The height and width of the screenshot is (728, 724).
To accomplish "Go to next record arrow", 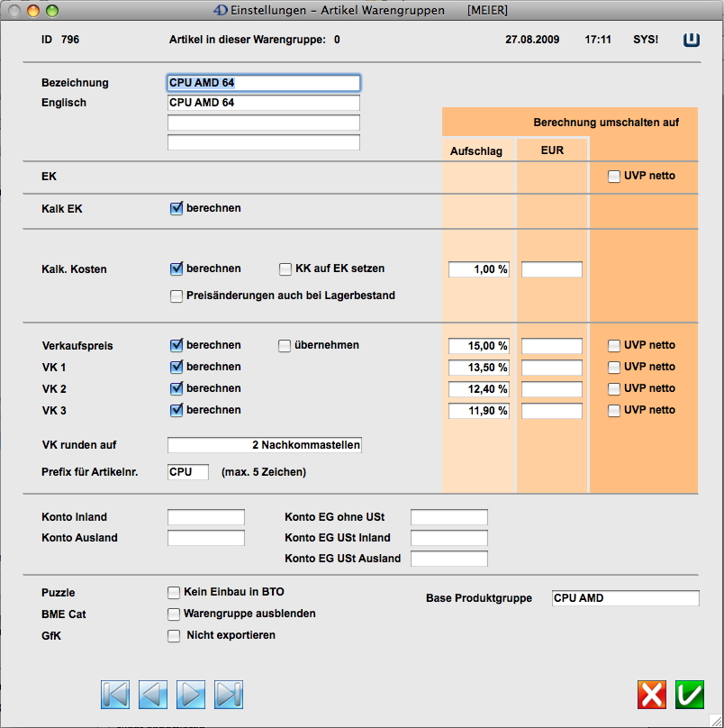I will coord(191,695).
